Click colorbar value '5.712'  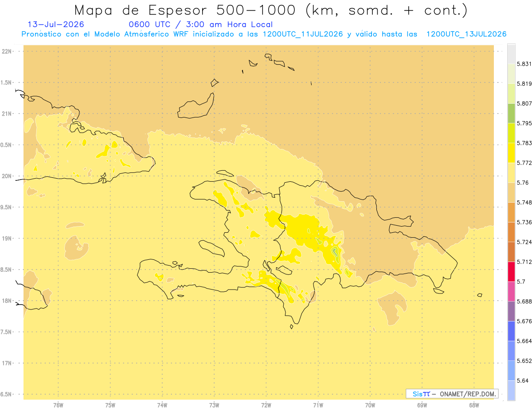(x=524, y=262)
